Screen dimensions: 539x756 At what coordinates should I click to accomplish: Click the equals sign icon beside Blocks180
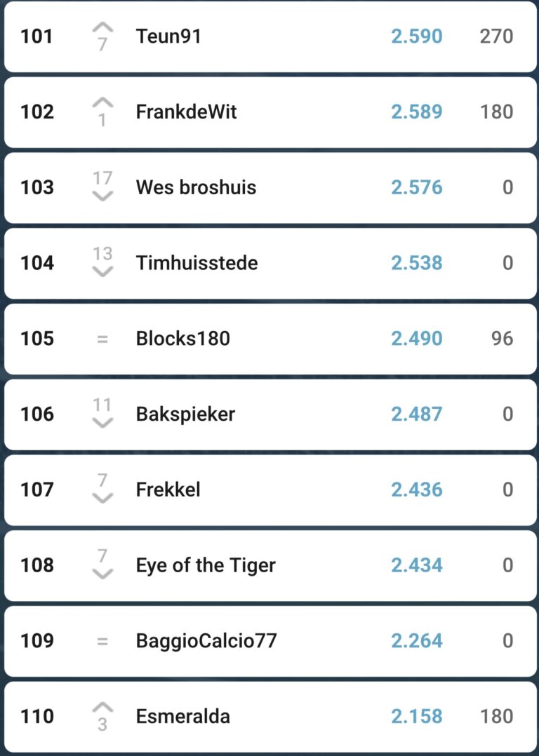(102, 339)
